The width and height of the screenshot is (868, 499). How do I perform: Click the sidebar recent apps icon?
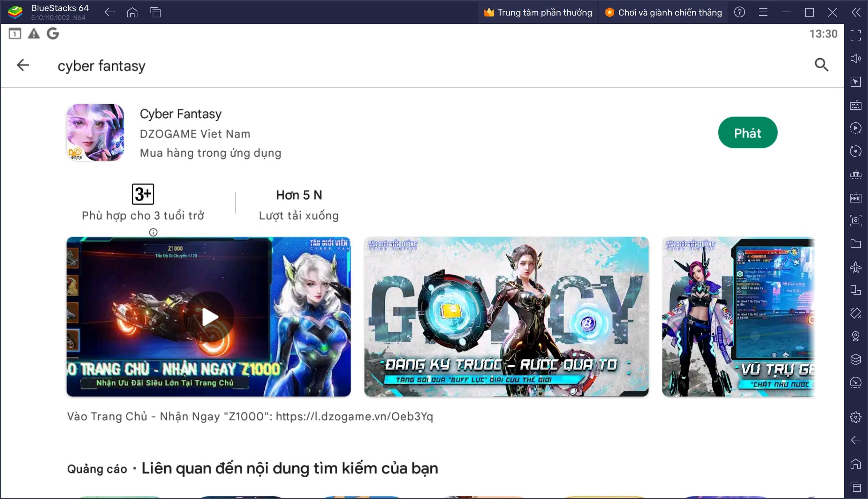856,487
